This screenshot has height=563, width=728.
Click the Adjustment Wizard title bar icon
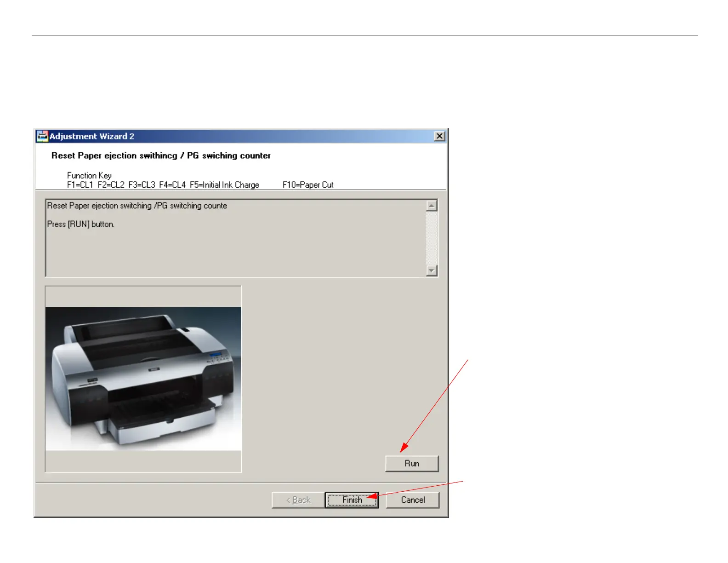point(42,136)
